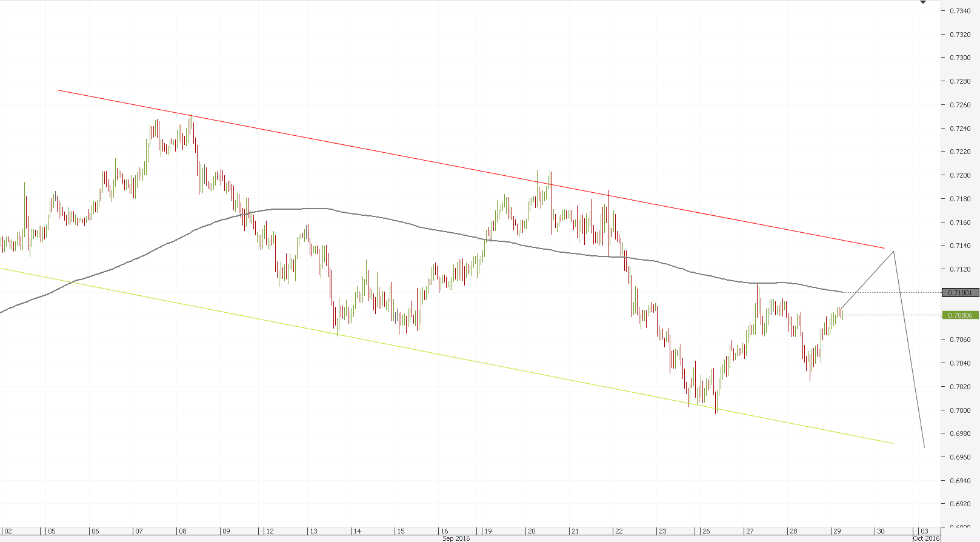
Task: Click the 06 date label on time axis
Action: click(x=95, y=531)
